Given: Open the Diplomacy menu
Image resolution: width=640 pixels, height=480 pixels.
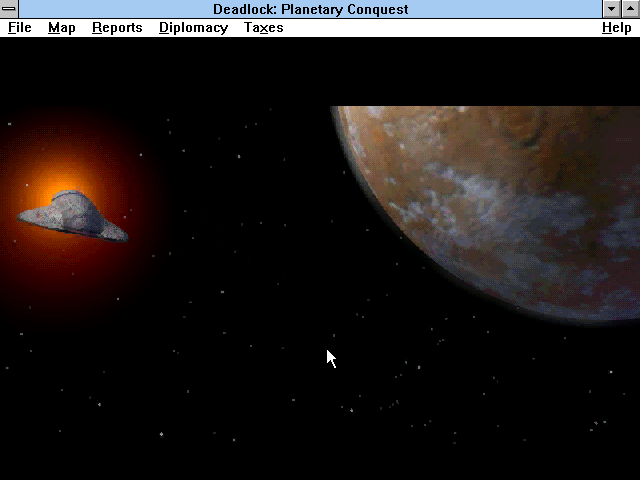Looking at the screenshot, I should [x=193, y=28].
